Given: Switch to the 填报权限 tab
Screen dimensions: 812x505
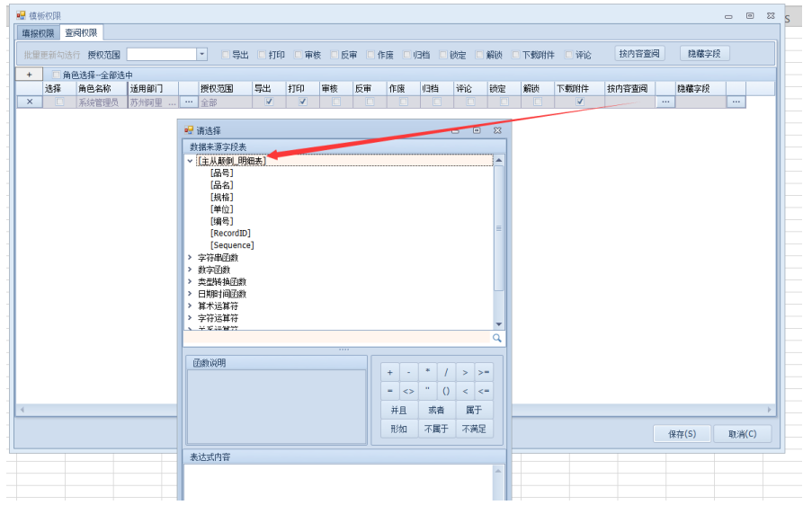Looking at the screenshot, I should click(38, 33).
